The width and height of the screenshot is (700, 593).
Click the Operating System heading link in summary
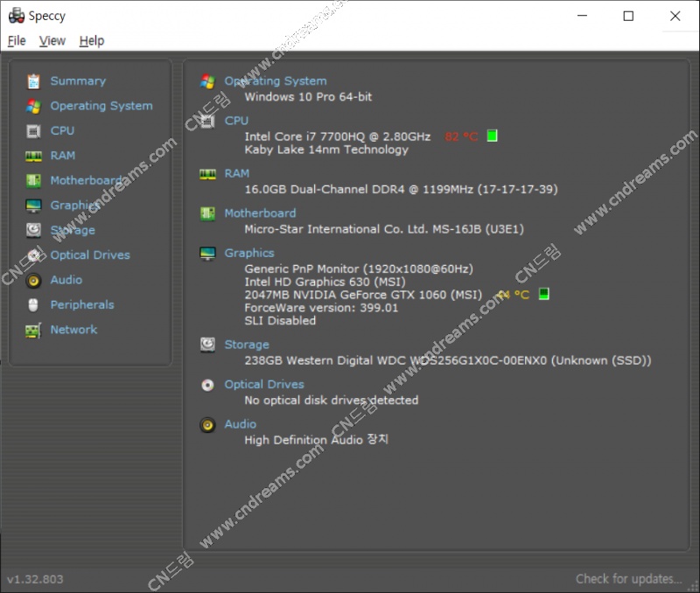[x=276, y=81]
